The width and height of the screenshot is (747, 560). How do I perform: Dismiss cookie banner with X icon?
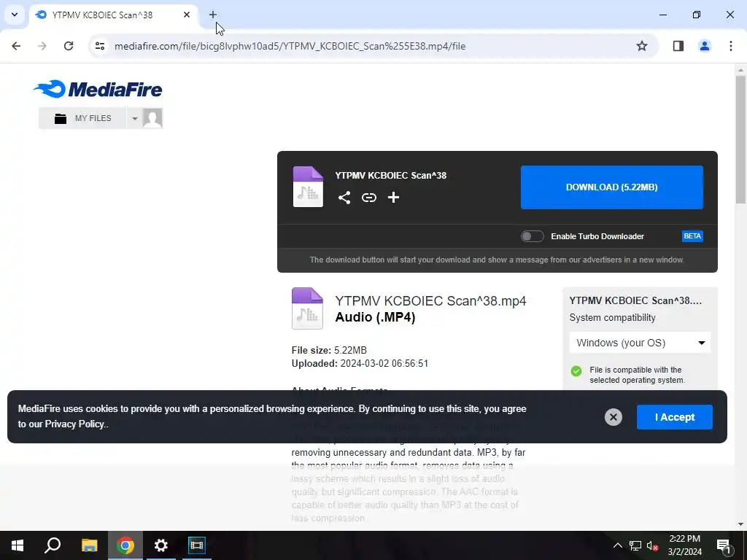[x=613, y=417]
